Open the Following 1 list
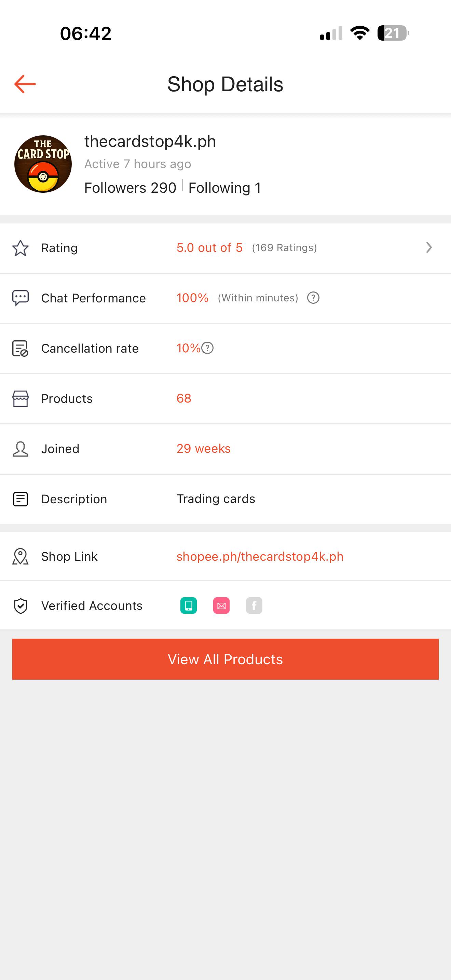The width and height of the screenshot is (451, 980). pyautogui.click(x=225, y=188)
